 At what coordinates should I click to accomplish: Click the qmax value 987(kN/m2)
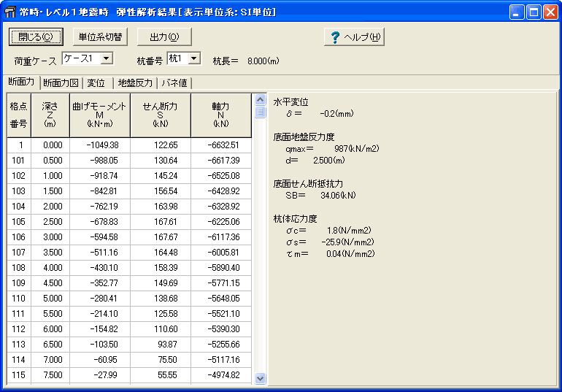[357, 149]
